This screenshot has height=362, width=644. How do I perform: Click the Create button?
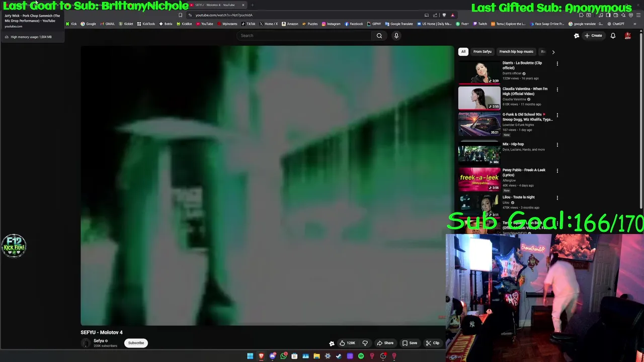click(x=593, y=36)
